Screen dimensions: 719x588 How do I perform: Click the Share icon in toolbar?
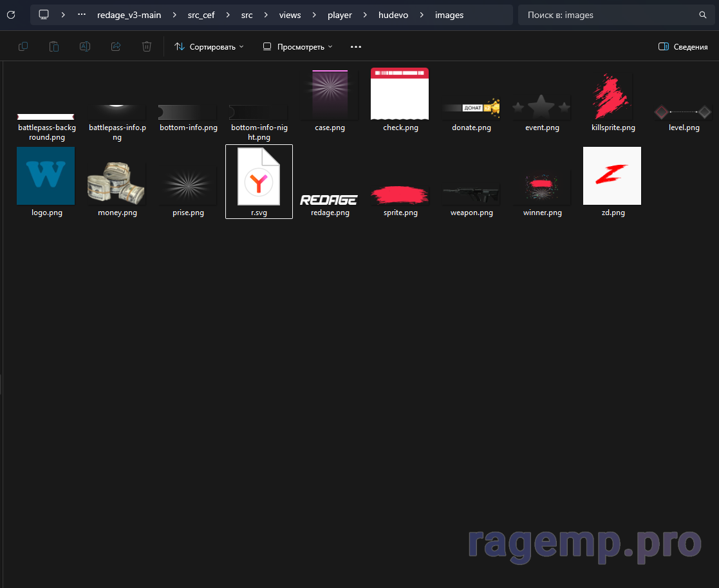[116, 46]
